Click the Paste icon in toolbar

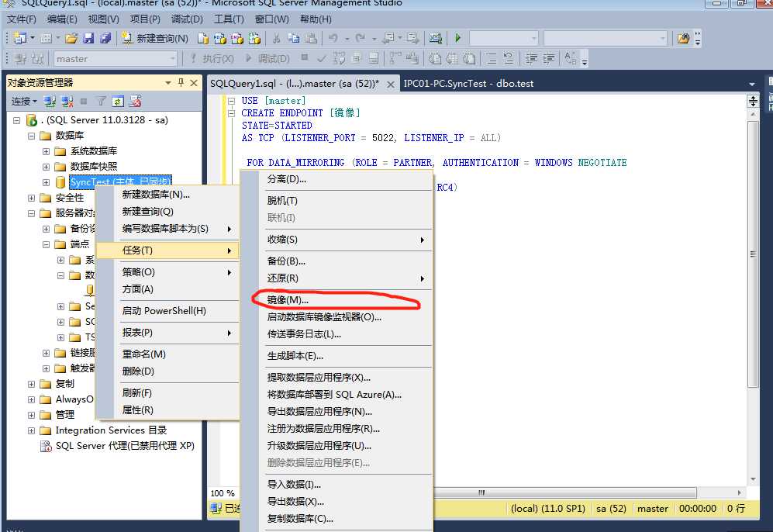coord(311,38)
